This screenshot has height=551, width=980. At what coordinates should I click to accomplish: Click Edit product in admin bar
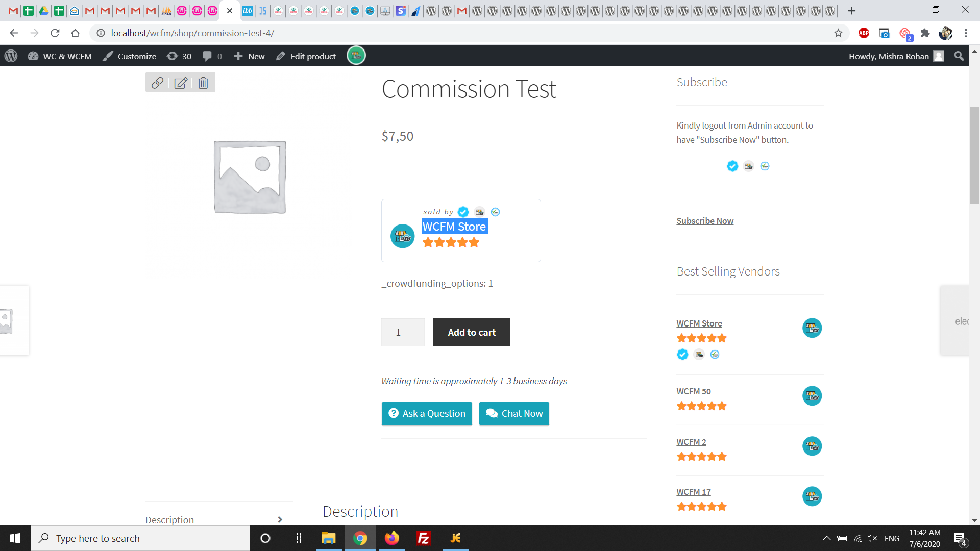click(x=306, y=56)
